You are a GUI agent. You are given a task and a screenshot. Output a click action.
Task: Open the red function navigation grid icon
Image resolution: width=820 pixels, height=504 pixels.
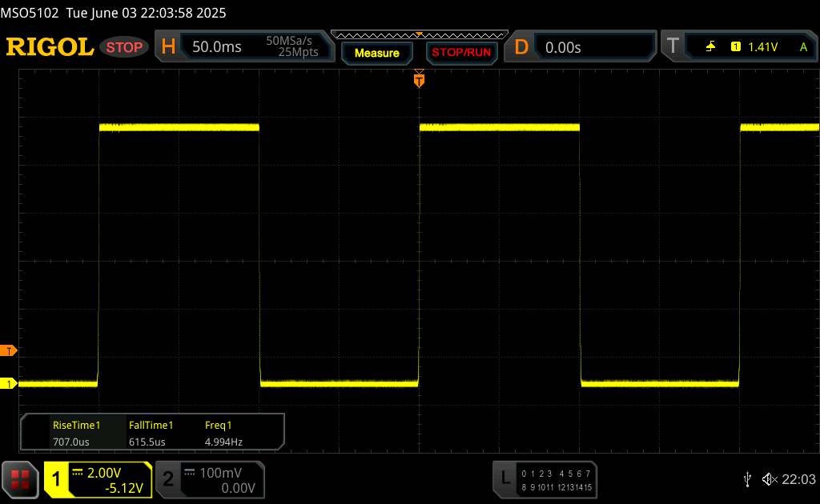(x=20, y=479)
